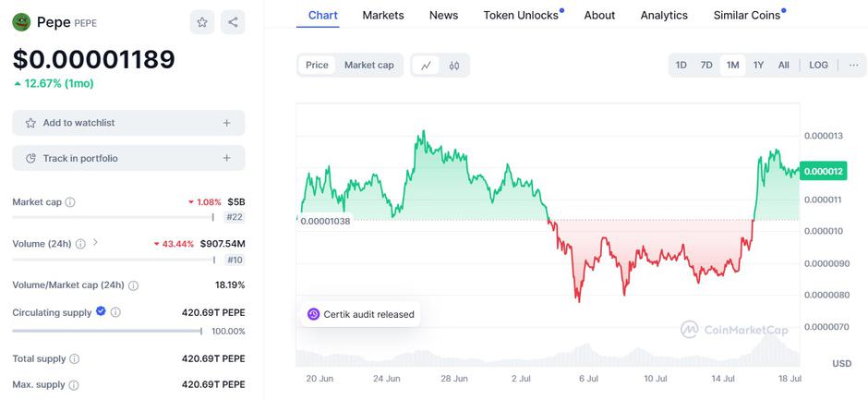This screenshot has width=868, height=400.
Task: Toggle chart to Market cap view
Action: [369, 66]
